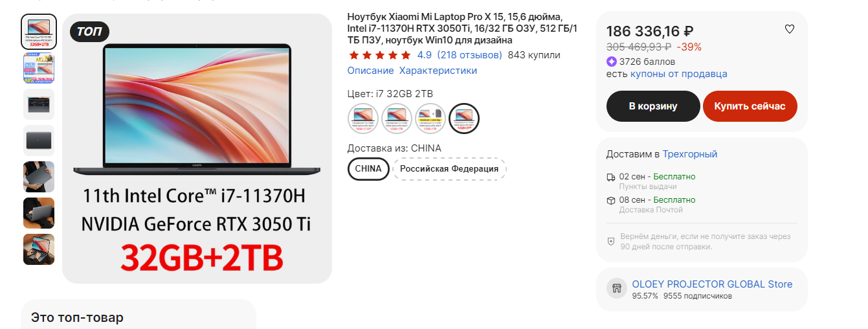868x329 pixels.
Task: Add the laptop with В корзину button
Action: click(653, 106)
